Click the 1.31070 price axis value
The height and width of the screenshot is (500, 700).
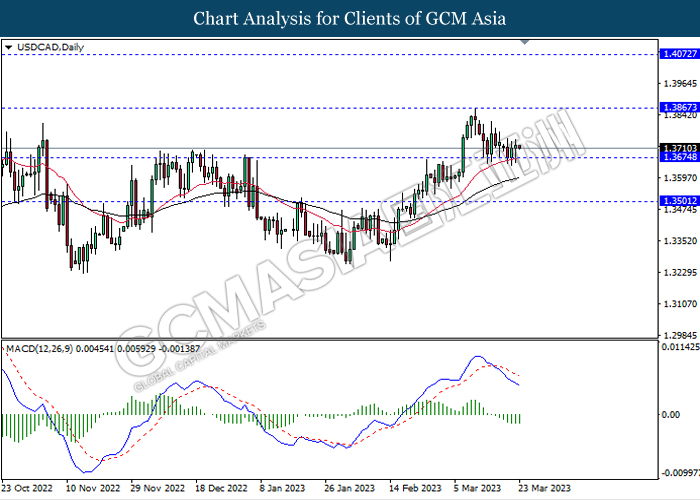(x=680, y=304)
